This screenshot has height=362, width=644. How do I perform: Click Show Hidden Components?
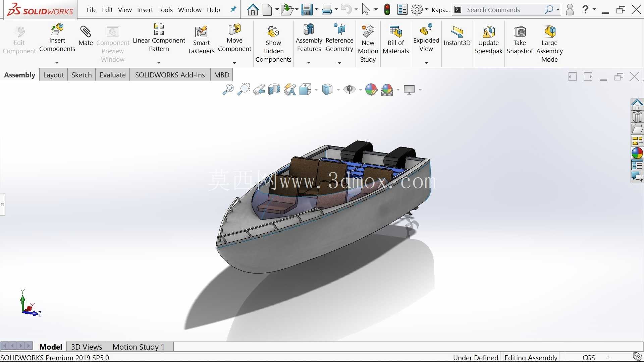tap(273, 44)
